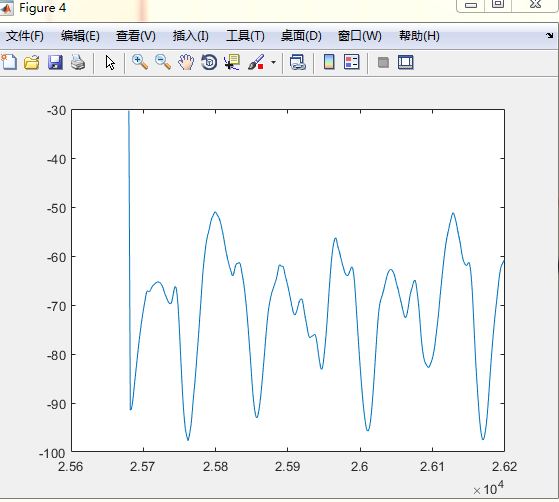Open the 工具(T) menu
Image resolution: width=559 pixels, height=502 pixels.
(245, 36)
